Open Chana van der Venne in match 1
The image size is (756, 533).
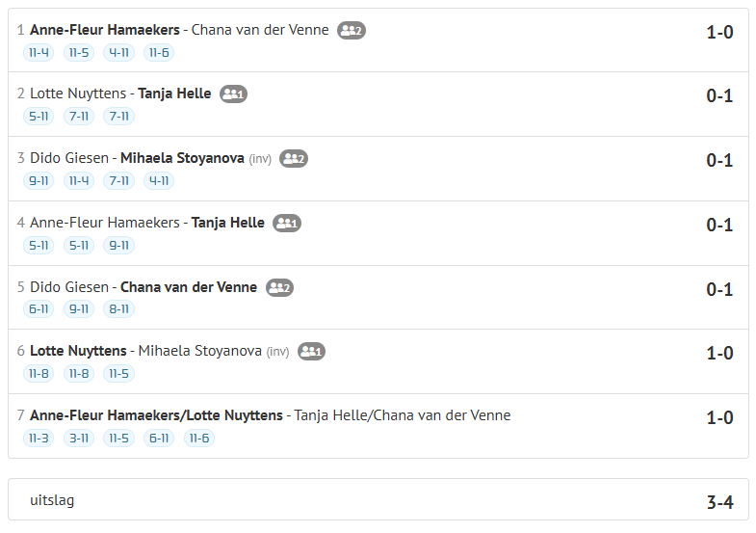click(260, 30)
